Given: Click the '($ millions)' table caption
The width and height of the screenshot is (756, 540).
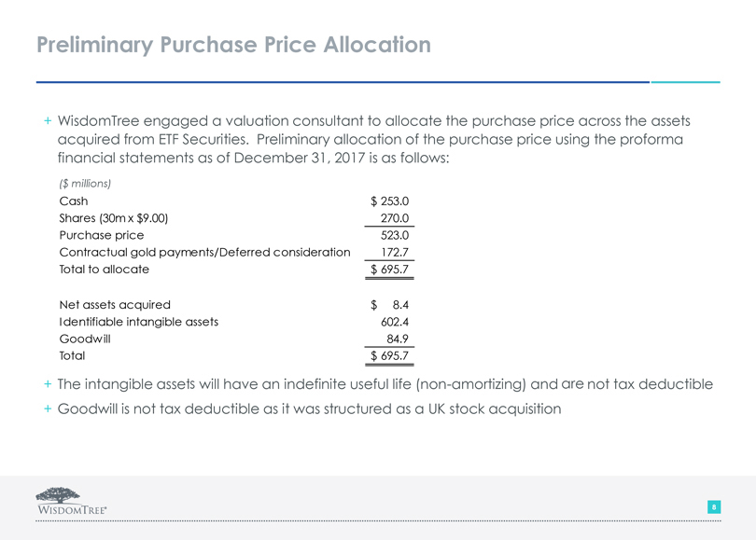Looking at the screenshot, I should coord(85,183).
